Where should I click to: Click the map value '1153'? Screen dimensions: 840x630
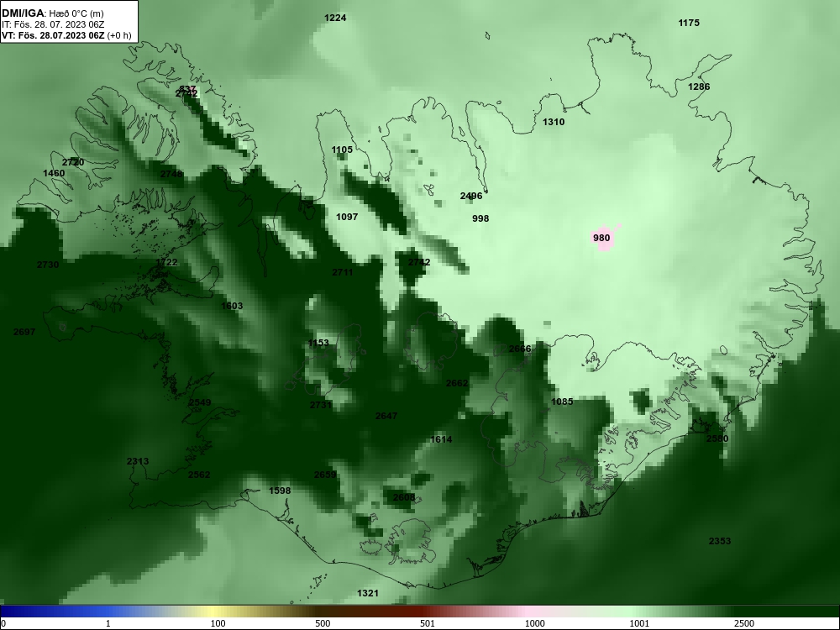tap(318, 344)
